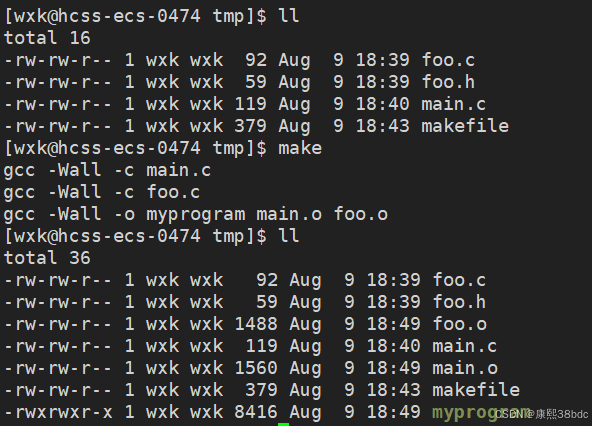This screenshot has width=592, height=426.
Task: Click 'total 36' text
Action: pos(47,258)
